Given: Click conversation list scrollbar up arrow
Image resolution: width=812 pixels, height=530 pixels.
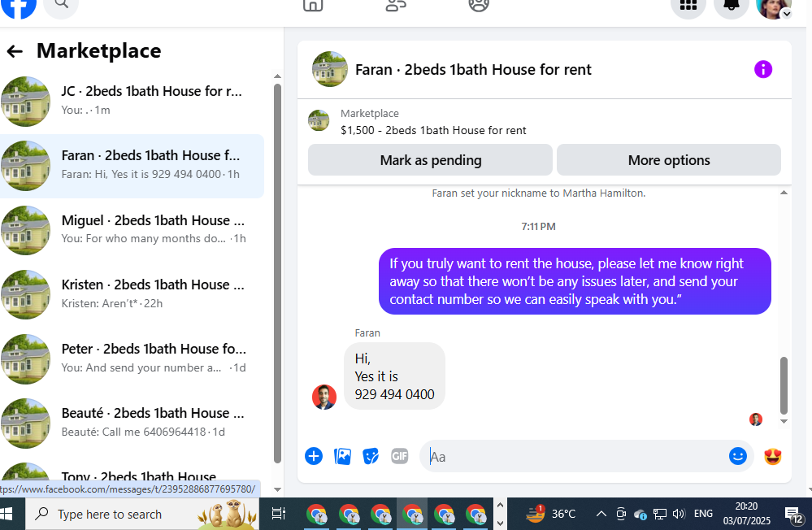Looking at the screenshot, I should pyautogui.click(x=277, y=76).
